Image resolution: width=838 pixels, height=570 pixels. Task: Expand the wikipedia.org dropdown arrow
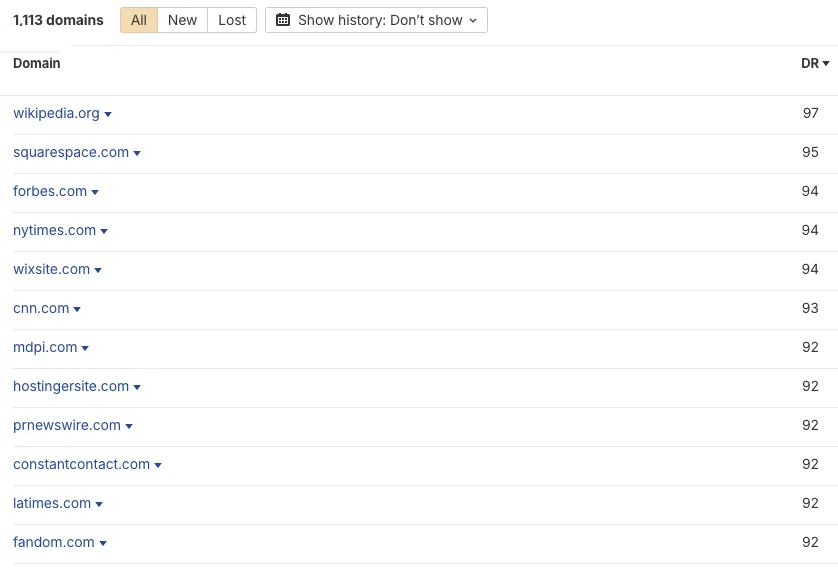(x=108, y=114)
